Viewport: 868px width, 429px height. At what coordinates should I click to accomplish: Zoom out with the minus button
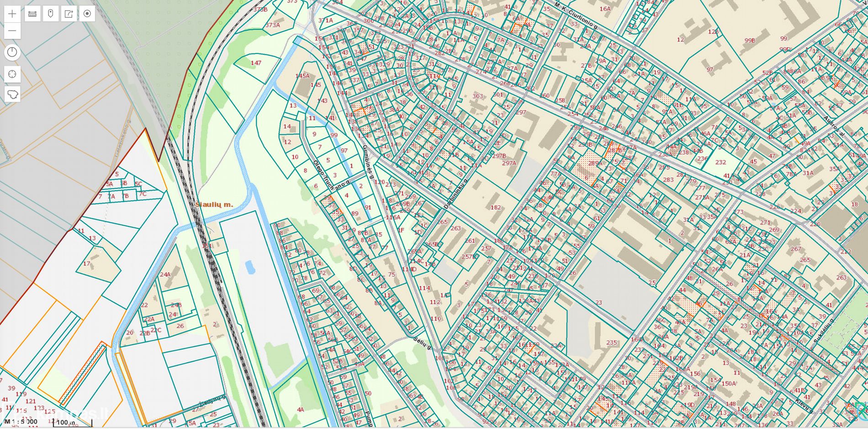pyautogui.click(x=12, y=31)
